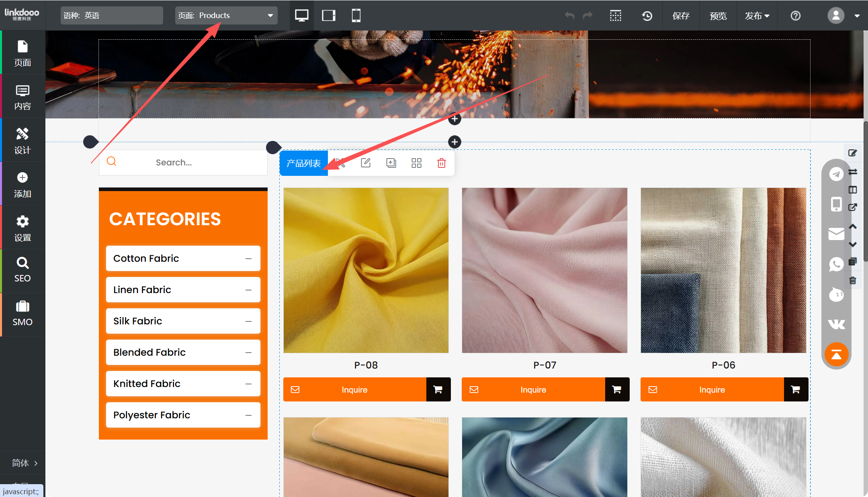Screen dimensions: 868x497
Task: Open version history clock icon
Action: [647, 16]
